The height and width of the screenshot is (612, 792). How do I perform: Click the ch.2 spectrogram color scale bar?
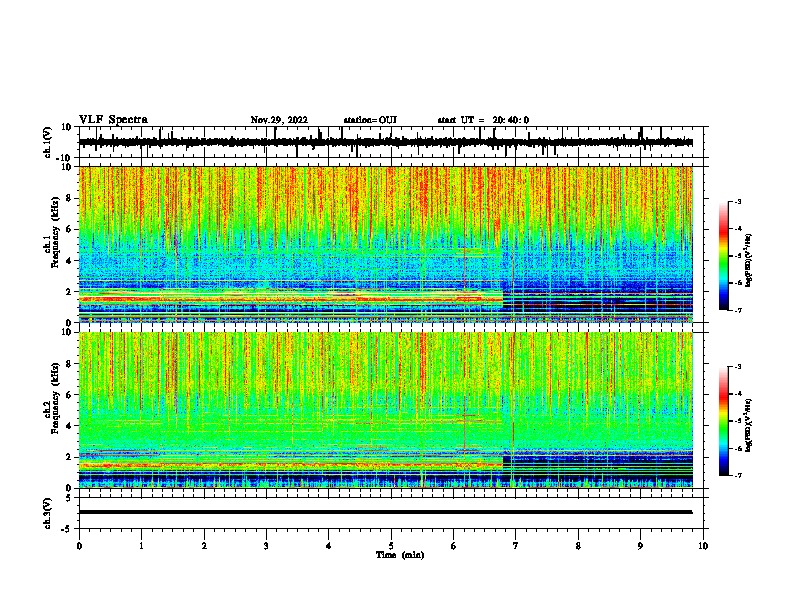(723, 421)
